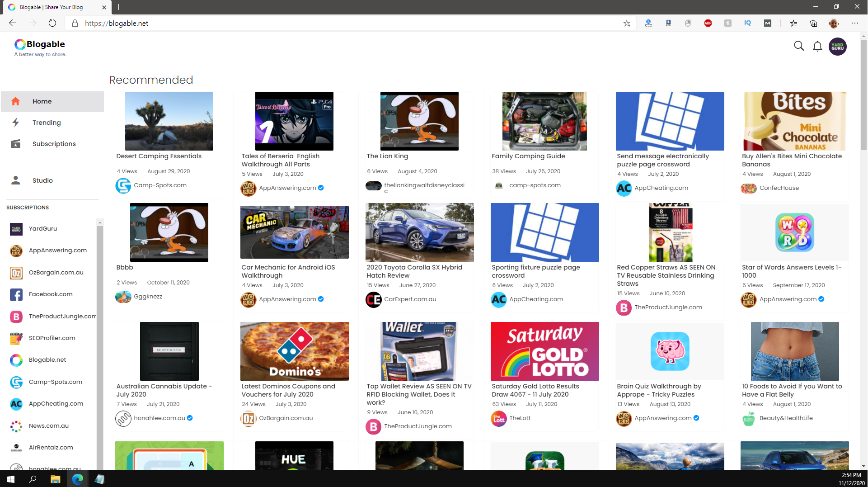
Task: Open the Blogable search icon
Action: [x=799, y=46]
